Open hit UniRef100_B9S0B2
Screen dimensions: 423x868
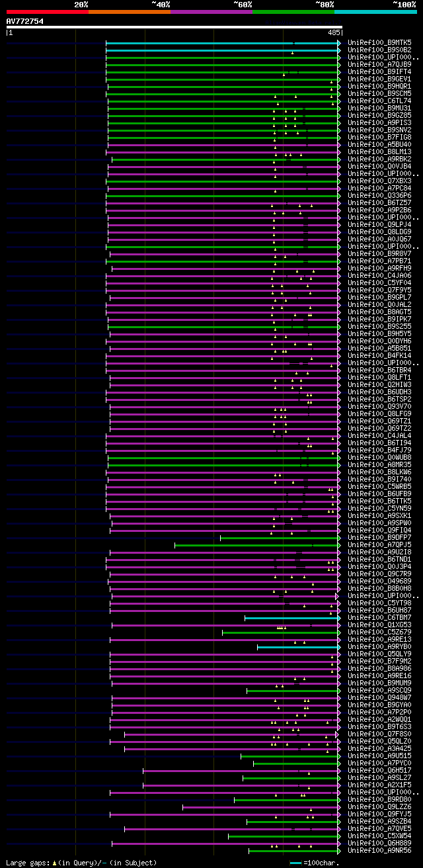[x=379, y=50]
